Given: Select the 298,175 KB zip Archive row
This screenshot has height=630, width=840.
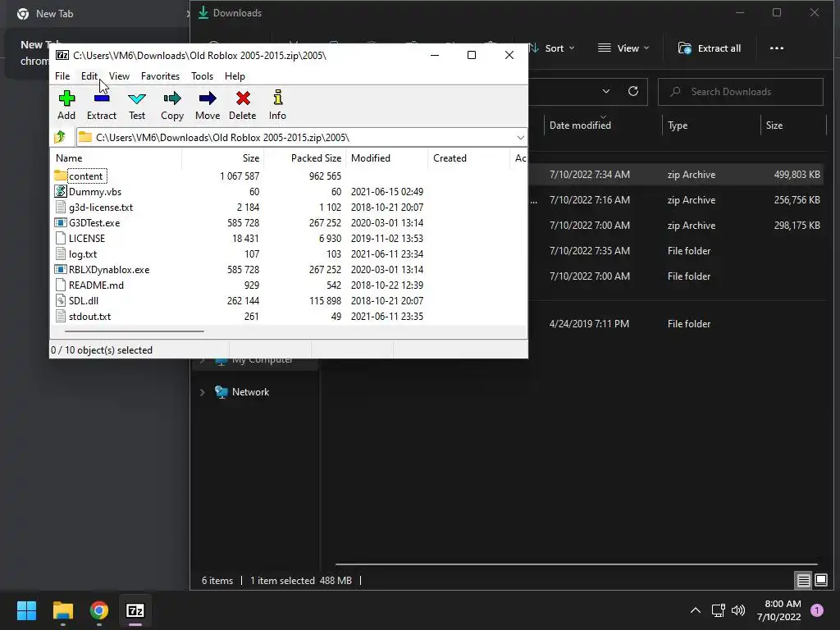Looking at the screenshot, I should pyautogui.click(x=676, y=226).
